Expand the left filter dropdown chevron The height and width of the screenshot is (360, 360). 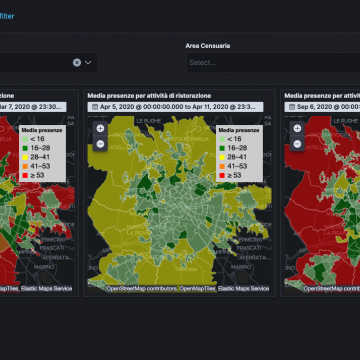pyautogui.click(x=88, y=63)
